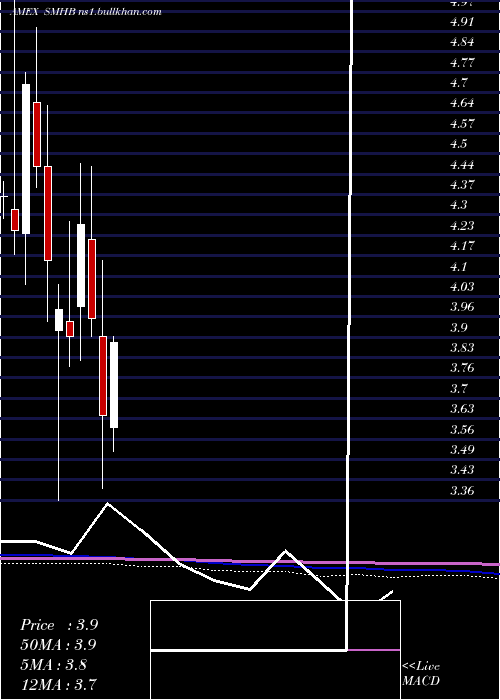Select the tallest white candlestick body
Image resolution: width=500 pixels, height=700 pixels.
point(26,158)
